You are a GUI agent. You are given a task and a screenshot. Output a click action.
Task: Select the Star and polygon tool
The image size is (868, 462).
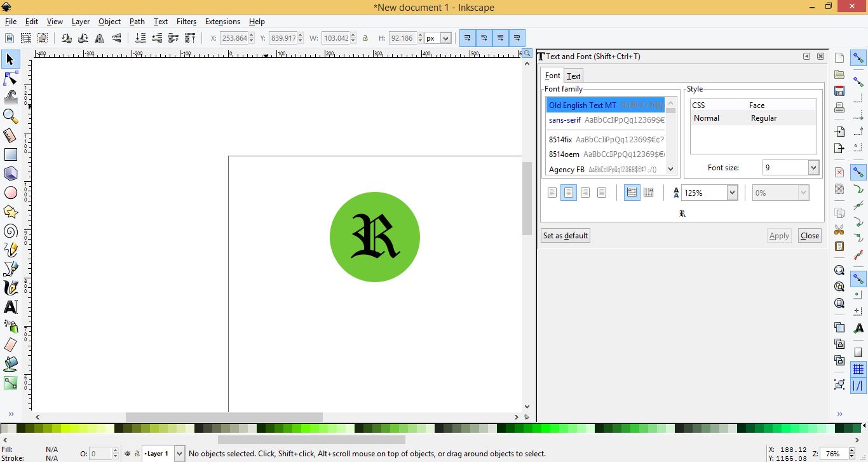pyautogui.click(x=10, y=212)
